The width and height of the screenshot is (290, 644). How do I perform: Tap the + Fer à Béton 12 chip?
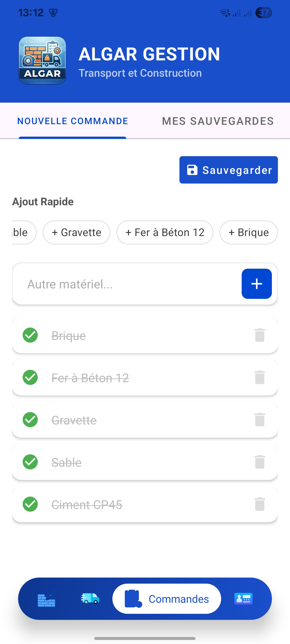pyautogui.click(x=165, y=232)
